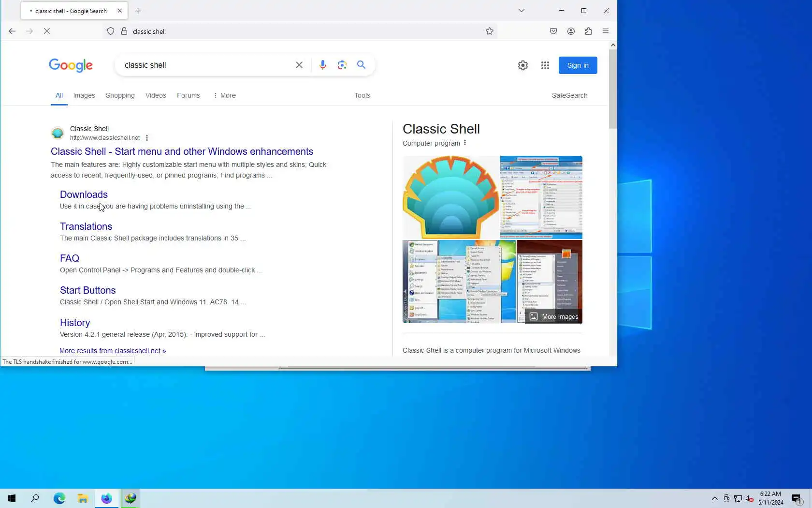The width and height of the screenshot is (812, 508).
Task: Open the Classic Shell main result title
Action: (182, 151)
